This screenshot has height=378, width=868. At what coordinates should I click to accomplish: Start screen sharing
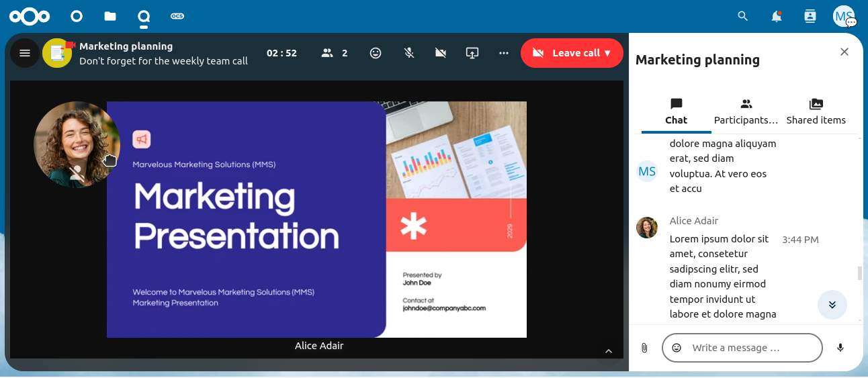[x=472, y=53]
